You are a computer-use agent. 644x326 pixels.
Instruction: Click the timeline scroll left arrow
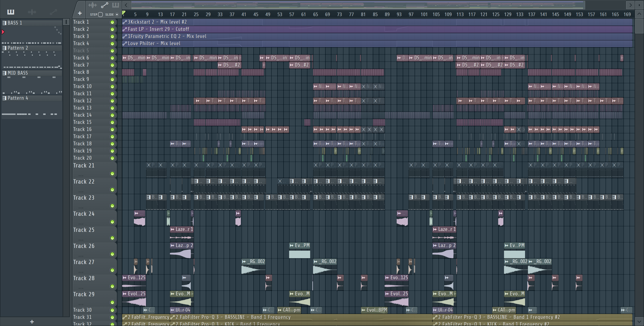pos(126,5)
